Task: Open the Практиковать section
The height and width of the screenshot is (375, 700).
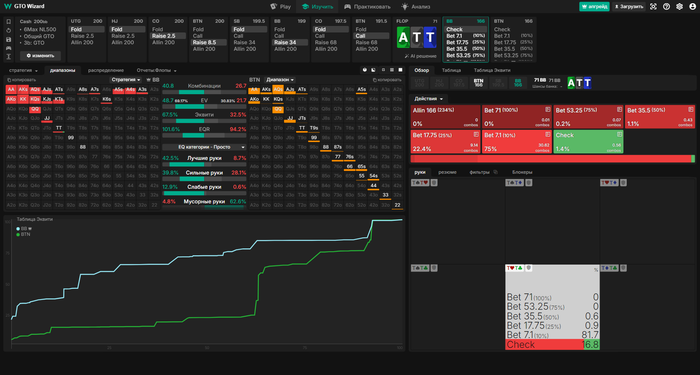Action: coord(367,7)
